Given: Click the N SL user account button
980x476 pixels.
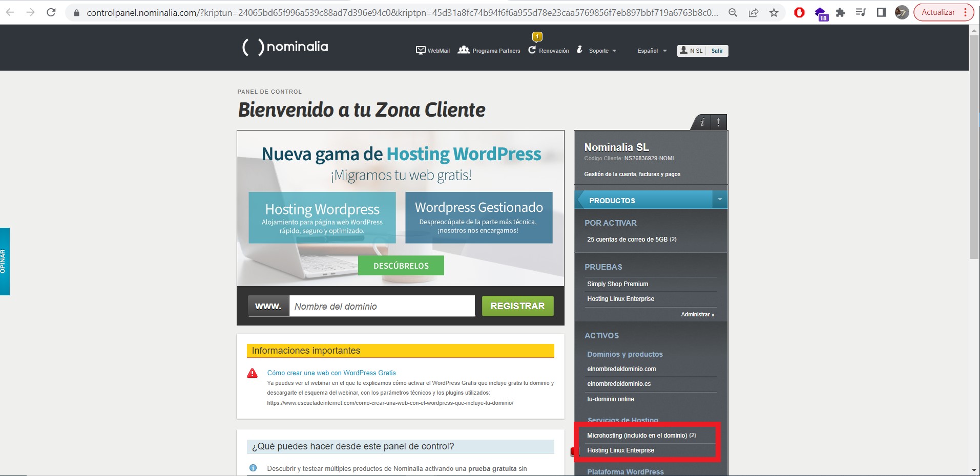Looking at the screenshot, I should (691, 50).
